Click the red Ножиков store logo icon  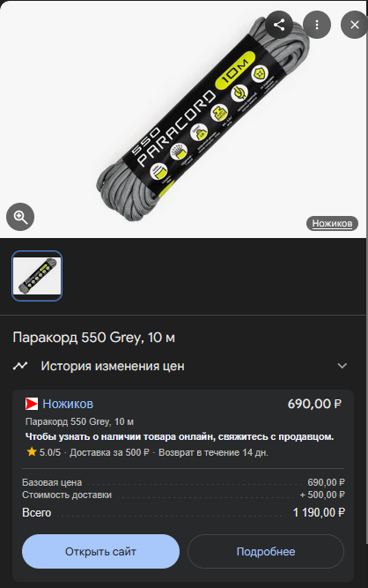(x=32, y=404)
